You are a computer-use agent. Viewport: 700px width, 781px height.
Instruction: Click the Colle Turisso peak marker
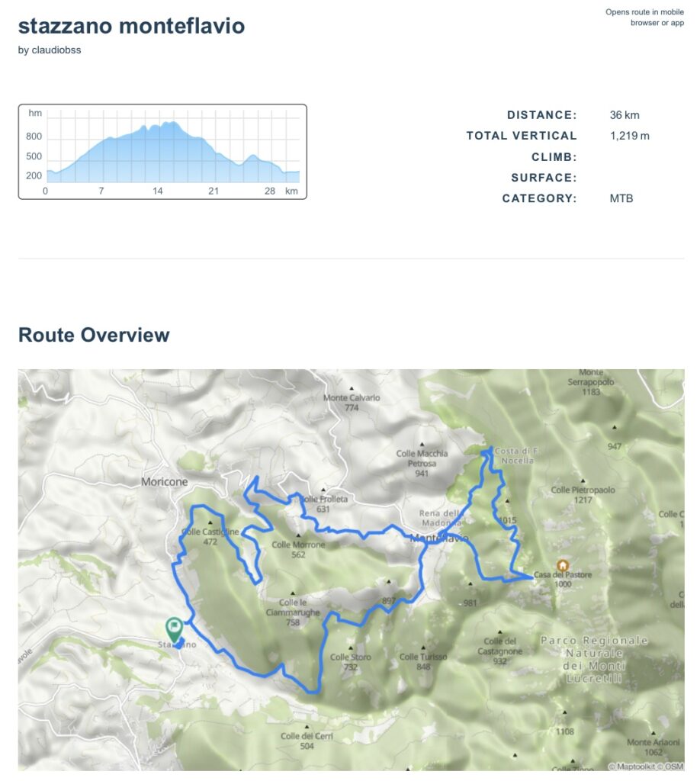[423, 648]
